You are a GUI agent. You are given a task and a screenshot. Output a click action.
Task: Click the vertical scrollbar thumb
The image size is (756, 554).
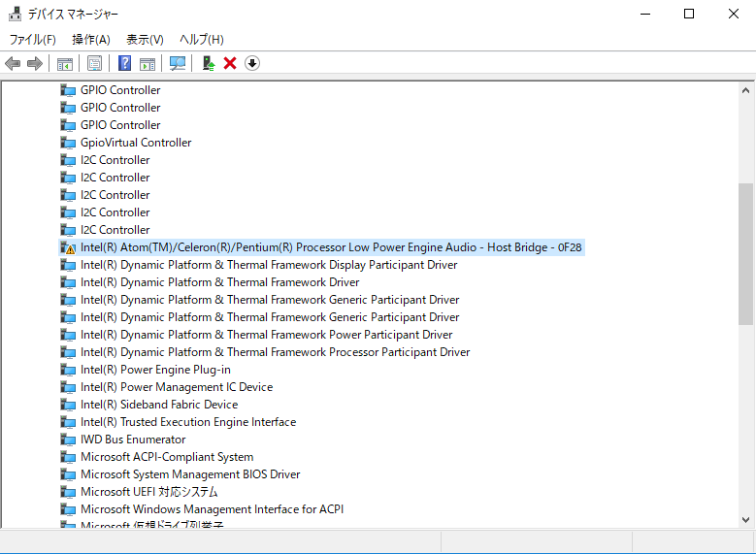tap(745, 254)
